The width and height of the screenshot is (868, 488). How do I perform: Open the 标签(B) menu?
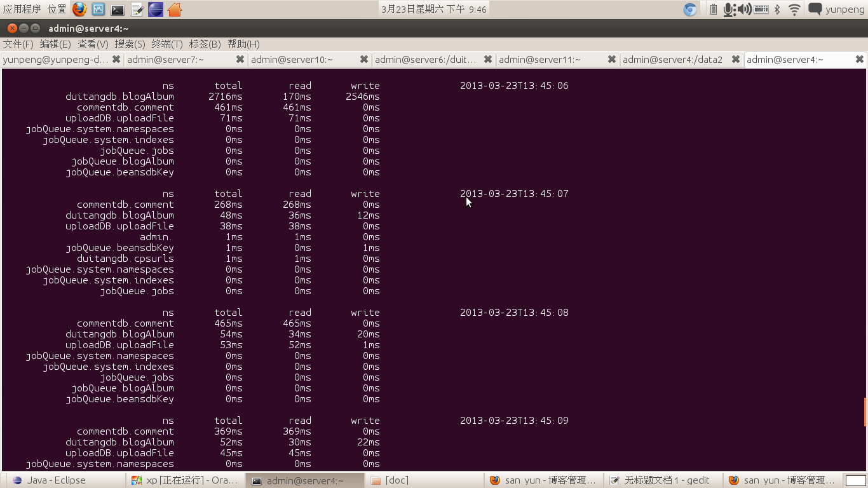[205, 44]
